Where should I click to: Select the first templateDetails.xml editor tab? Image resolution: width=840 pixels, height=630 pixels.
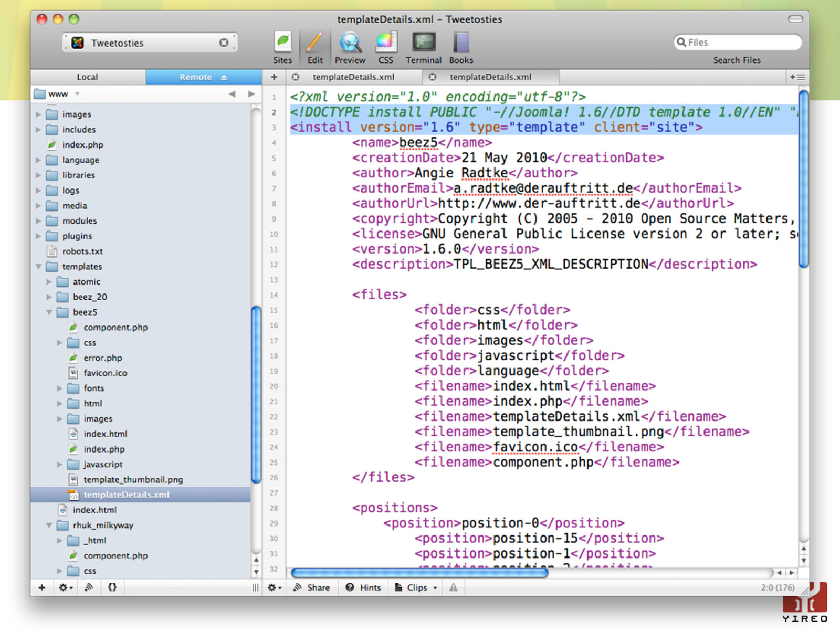pyautogui.click(x=353, y=77)
